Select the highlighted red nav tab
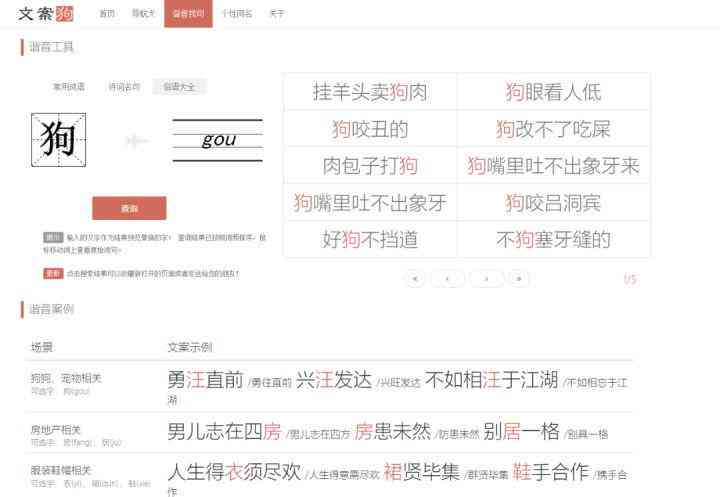 tap(188, 14)
